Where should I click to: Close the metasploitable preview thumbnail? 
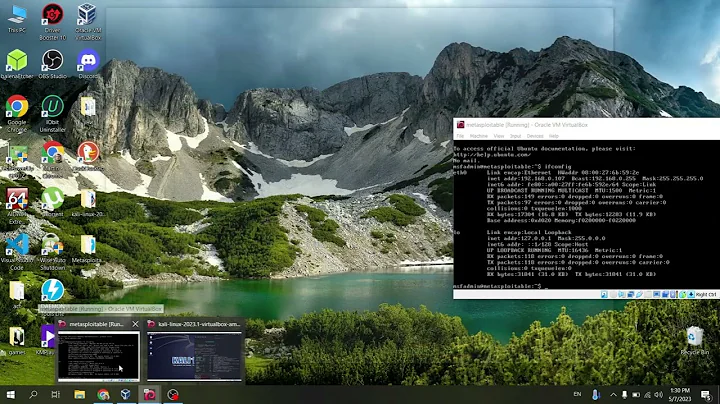tap(135, 324)
